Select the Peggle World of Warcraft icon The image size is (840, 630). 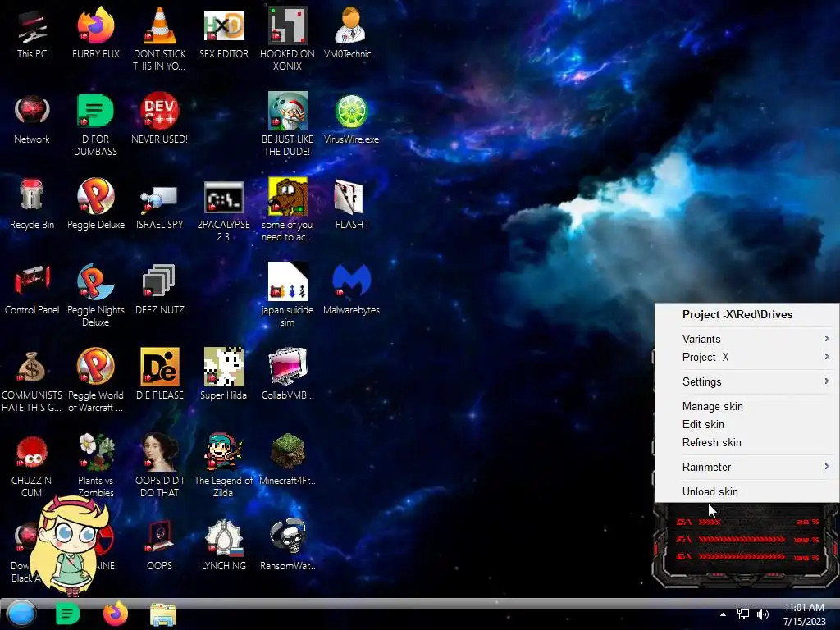[x=95, y=381]
